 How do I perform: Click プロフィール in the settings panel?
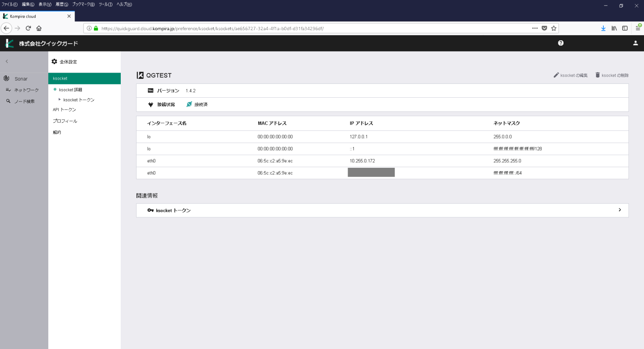(x=65, y=121)
